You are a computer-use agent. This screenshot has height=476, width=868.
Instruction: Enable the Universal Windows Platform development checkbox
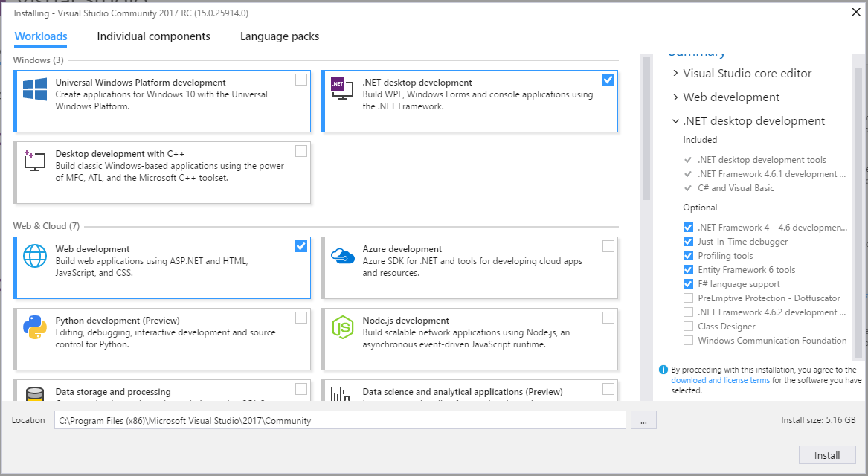click(x=301, y=80)
